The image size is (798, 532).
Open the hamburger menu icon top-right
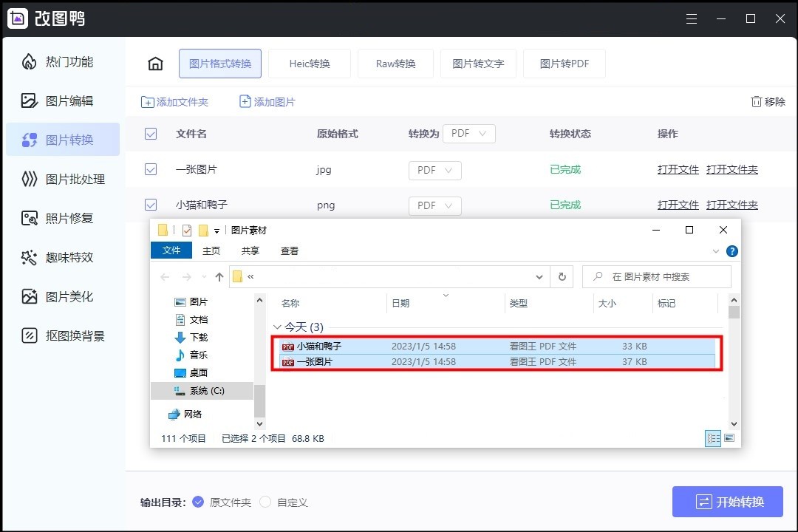point(692,18)
